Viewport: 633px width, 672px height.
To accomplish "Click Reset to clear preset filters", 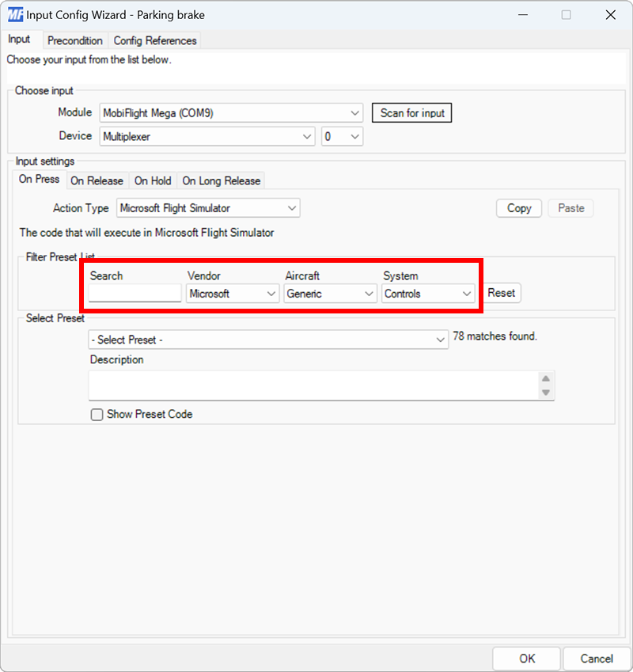I will pos(501,293).
